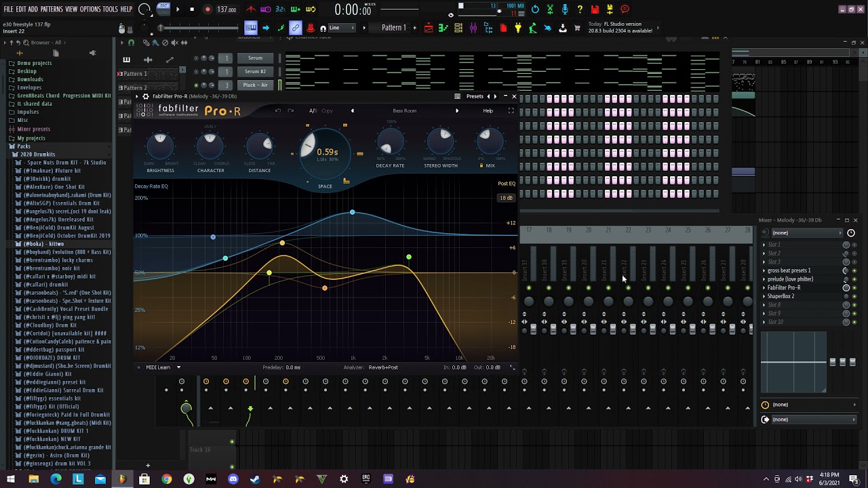Open the mixer with purple faders icon
The image size is (868, 488).
[x=473, y=28]
